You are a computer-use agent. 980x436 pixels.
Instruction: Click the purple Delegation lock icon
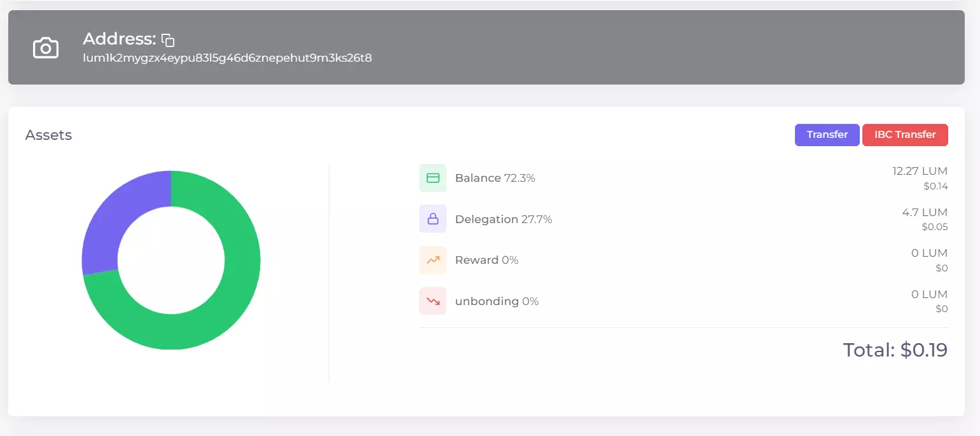(432, 219)
